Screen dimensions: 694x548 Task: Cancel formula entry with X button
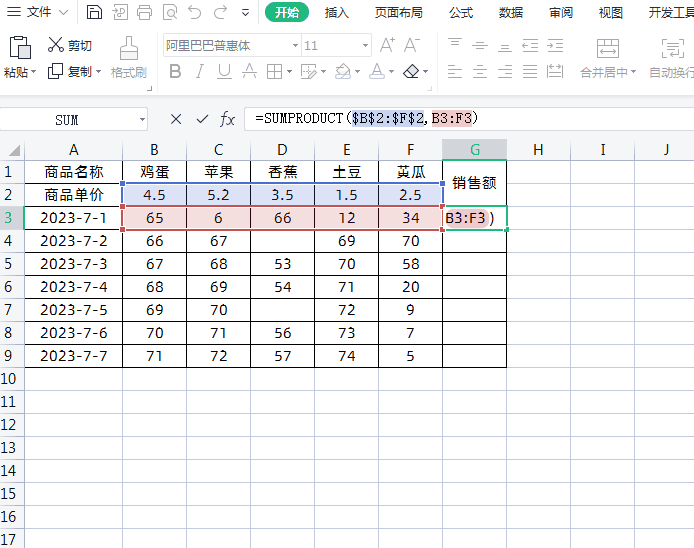(x=176, y=119)
